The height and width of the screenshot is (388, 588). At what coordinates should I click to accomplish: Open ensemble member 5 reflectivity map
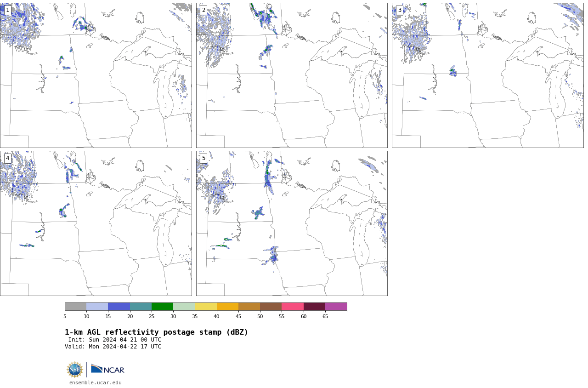click(x=292, y=223)
